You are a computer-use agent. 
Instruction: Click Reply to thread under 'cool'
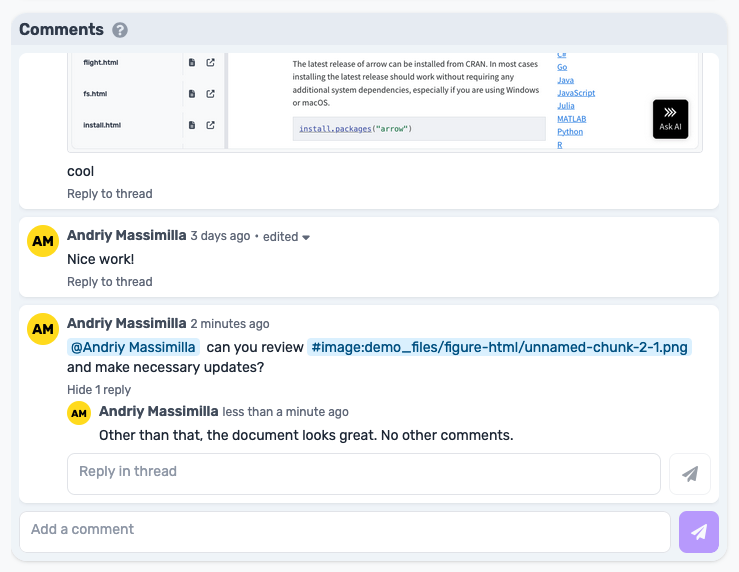[x=110, y=194]
